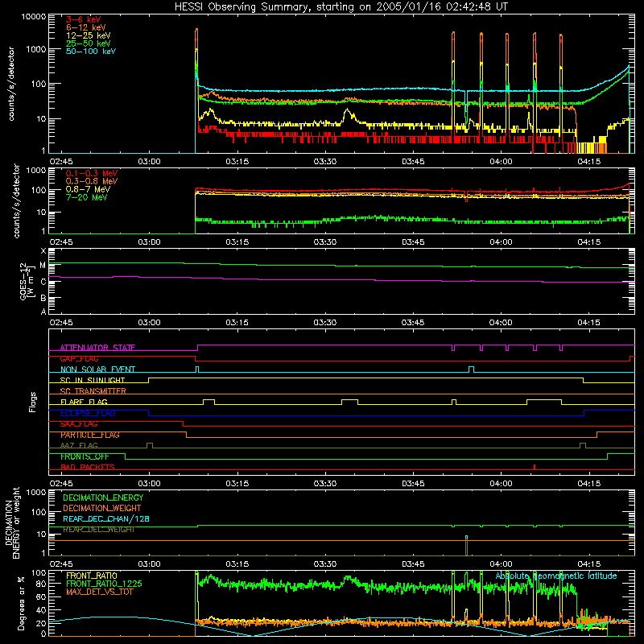Click the 0.3-0.8 MeV legend entry
The image size is (644, 644).
tap(92, 181)
